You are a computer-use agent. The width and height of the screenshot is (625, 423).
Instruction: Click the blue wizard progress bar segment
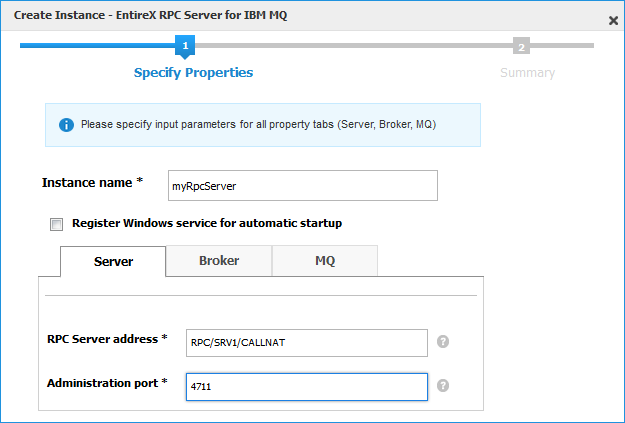coord(98,45)
